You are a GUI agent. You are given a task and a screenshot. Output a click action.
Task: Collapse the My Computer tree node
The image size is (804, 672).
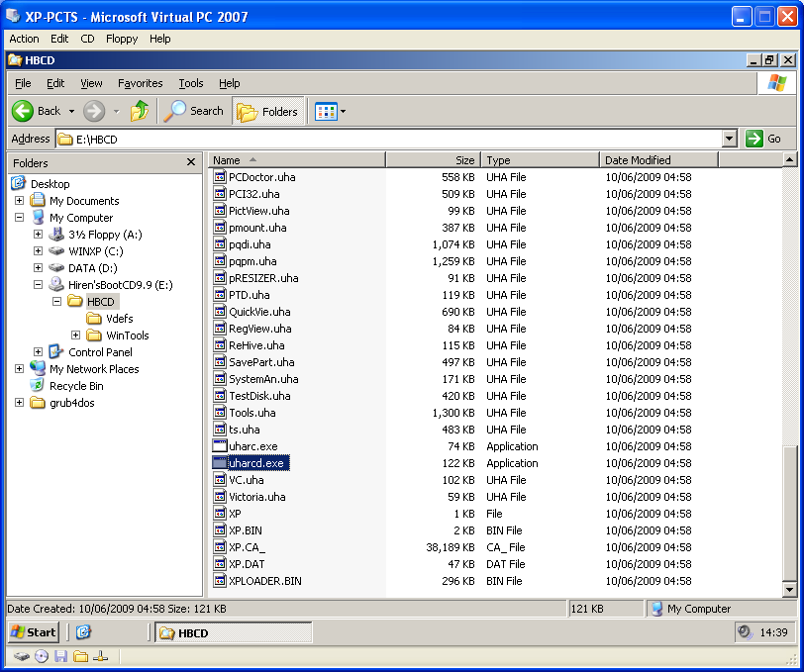[x=19, y=218]
